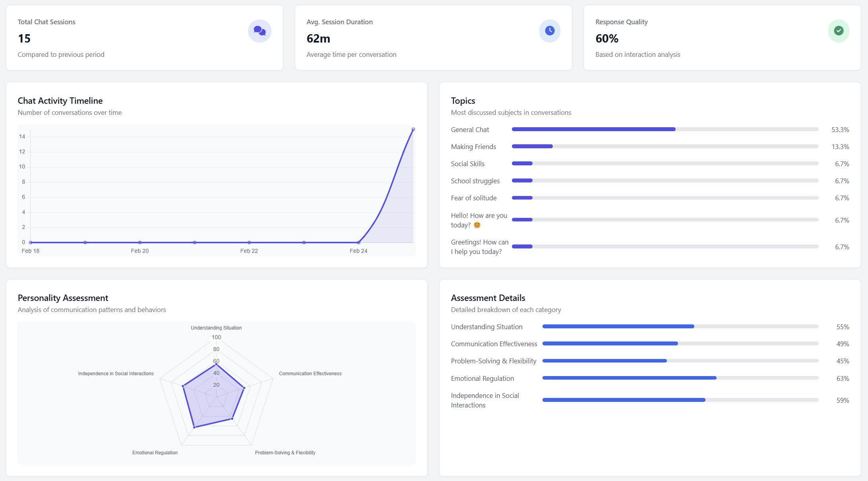Click the Understanding Situation label on radar chart
The image size is (868, 481).
[216, 328]
